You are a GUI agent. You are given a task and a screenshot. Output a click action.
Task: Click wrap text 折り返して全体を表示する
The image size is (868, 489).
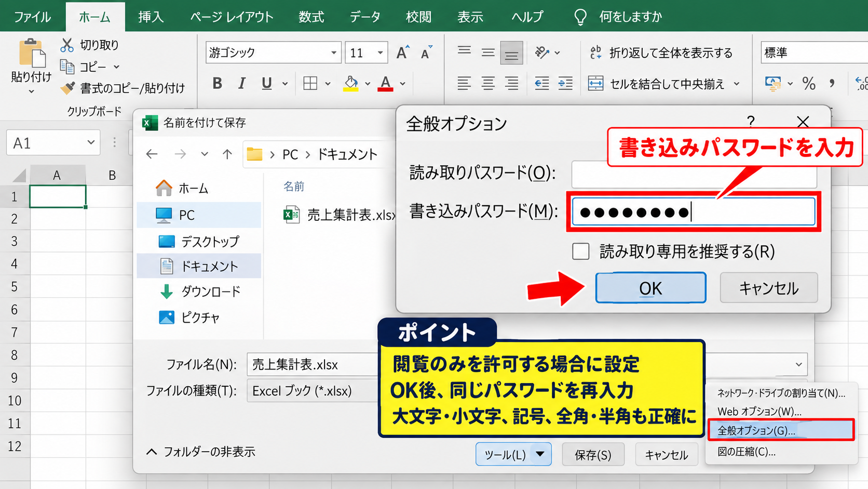(x=661, y=52)
